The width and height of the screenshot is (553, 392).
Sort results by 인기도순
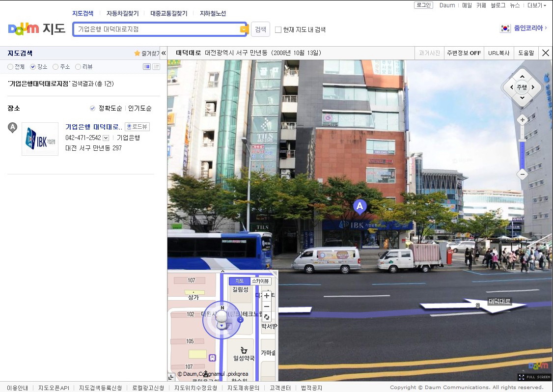(140, 109)
